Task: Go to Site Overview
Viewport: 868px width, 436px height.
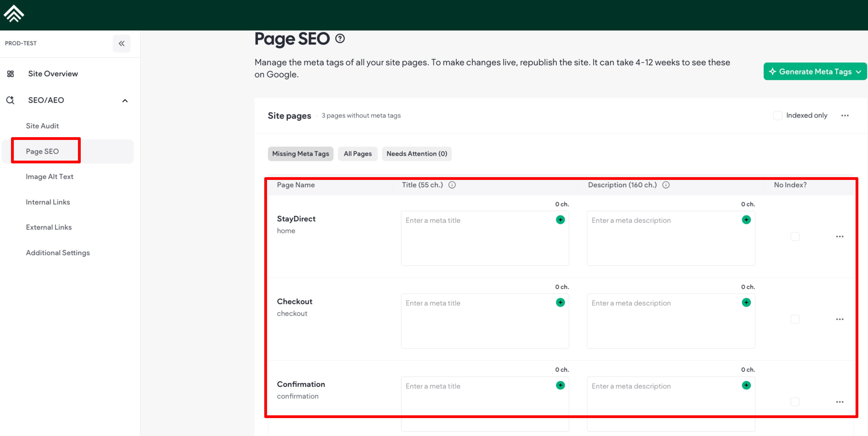Action: [53, 74]
